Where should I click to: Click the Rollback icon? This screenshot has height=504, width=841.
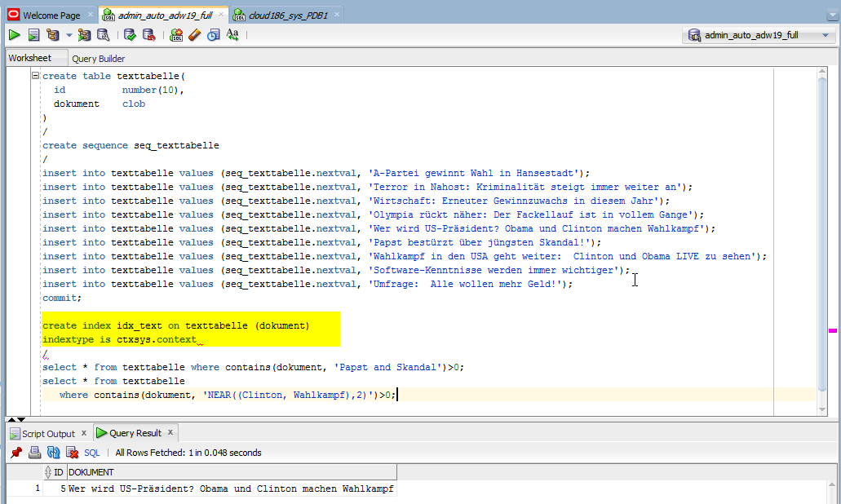(148, 35)
